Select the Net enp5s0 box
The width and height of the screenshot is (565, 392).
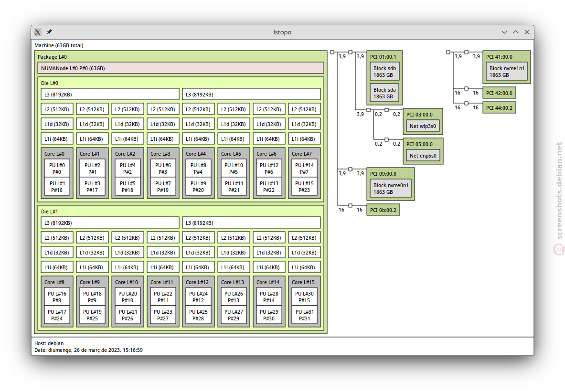point(423,155)
